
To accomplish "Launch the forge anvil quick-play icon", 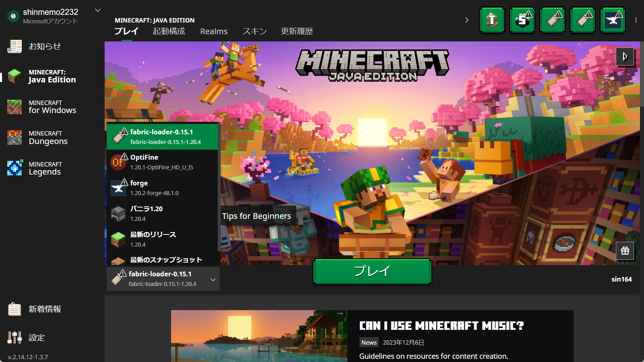I will [x=613, y=20].
